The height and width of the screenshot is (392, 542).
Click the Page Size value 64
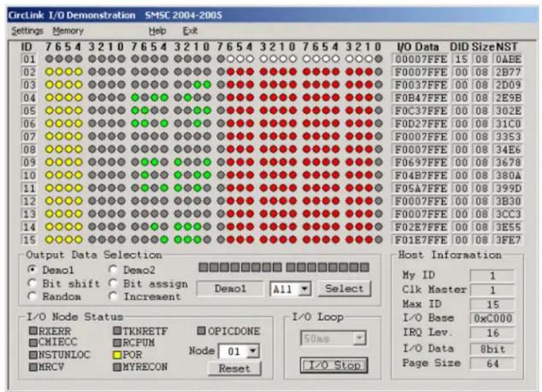492,363
